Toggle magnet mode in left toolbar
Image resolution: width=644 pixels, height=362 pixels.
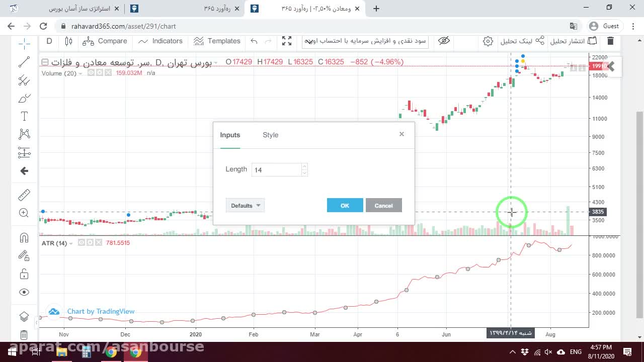point(24,238)
